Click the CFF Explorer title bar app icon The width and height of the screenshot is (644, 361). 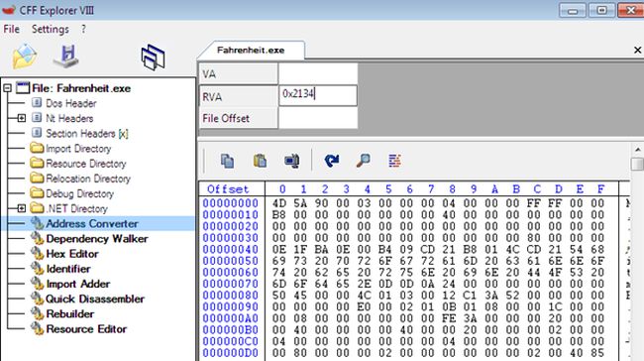pos(9,10)
